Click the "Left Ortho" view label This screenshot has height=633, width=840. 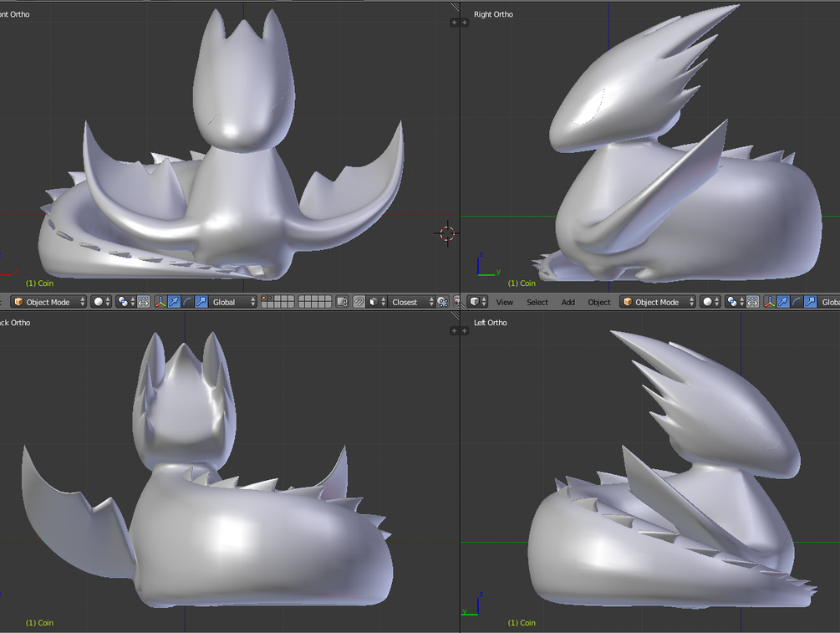point(490,323)
